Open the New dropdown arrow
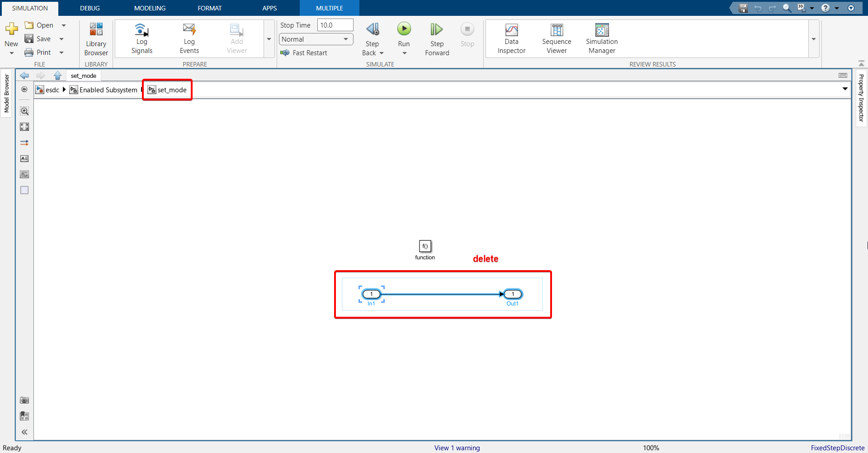This screenshot has width=868, height=453. tap(11, 53)
